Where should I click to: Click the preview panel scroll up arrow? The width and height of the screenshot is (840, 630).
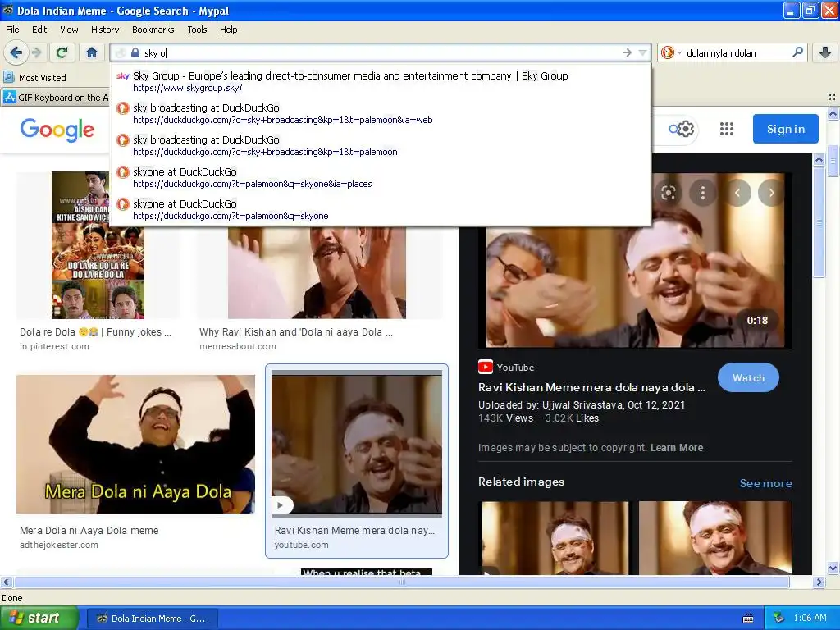(x=819, y=159)
